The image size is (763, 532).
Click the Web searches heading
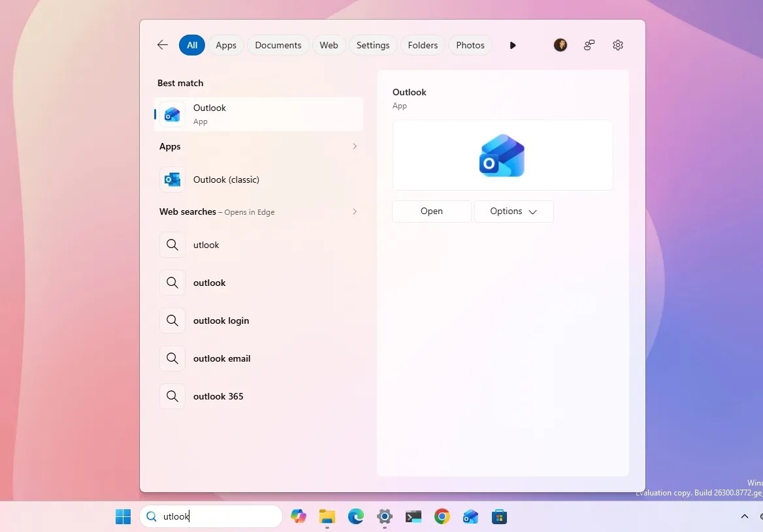pyautogui.click(x=187, y=211)
